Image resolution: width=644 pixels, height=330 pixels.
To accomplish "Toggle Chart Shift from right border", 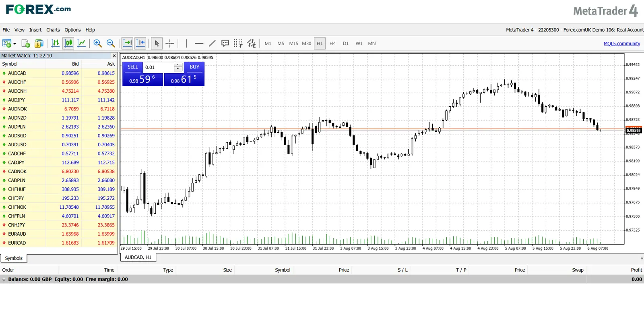I will [x=140, y=44].
